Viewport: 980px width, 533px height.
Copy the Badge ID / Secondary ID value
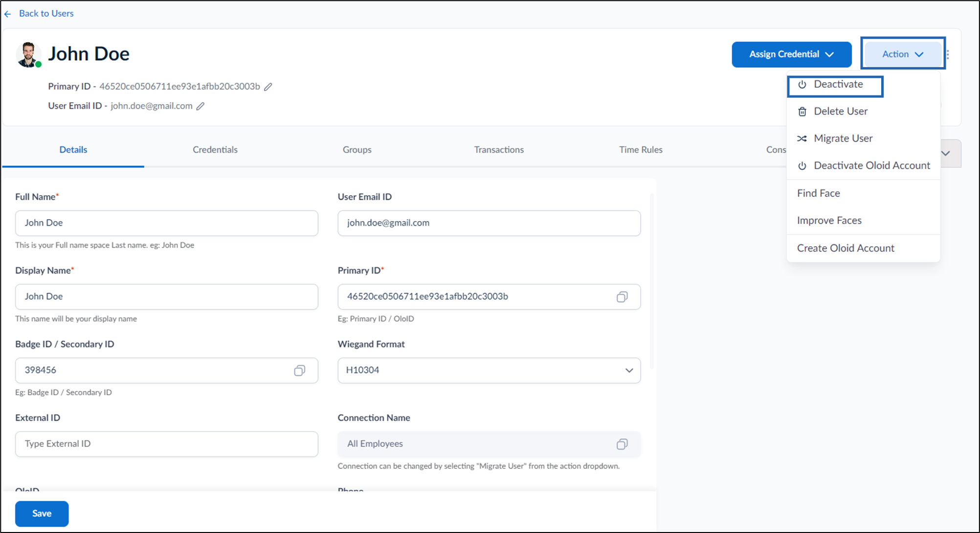point(299,371)
